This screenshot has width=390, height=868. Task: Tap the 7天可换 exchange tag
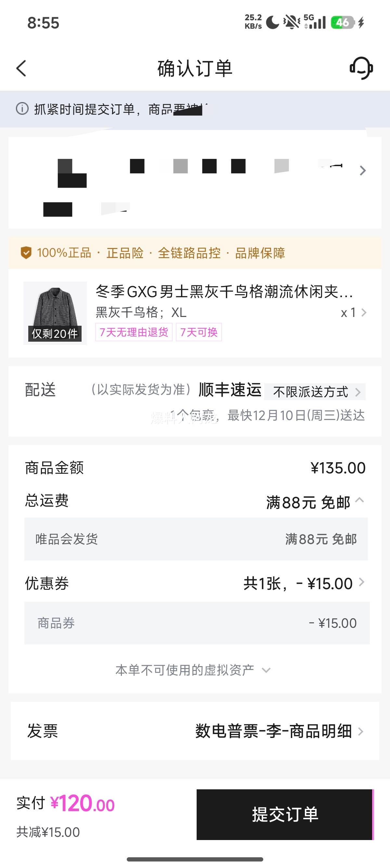coord(199,332)
